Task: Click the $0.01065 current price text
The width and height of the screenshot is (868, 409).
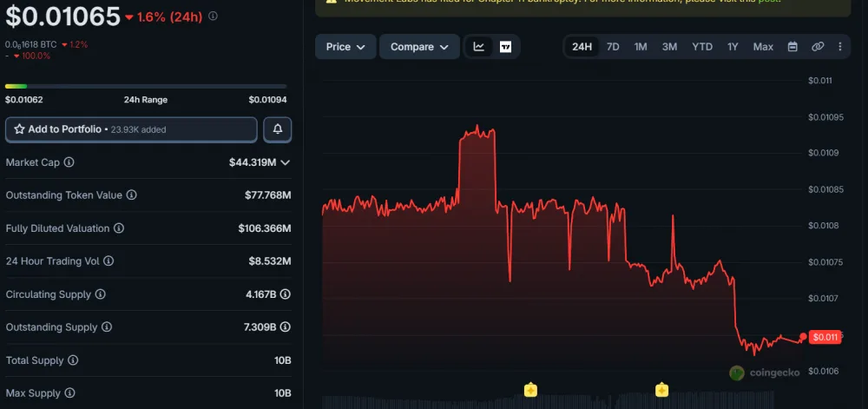Action: coord(62,16)
